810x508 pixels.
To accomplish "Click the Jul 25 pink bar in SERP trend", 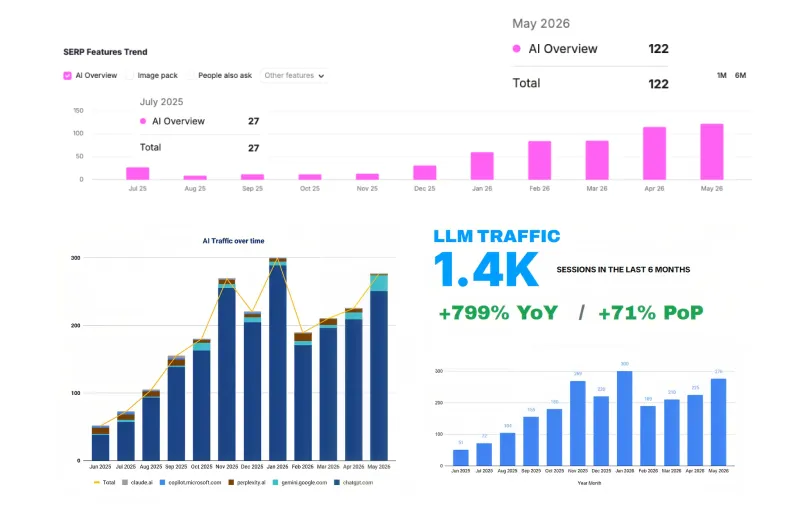I will pos(137,173).
